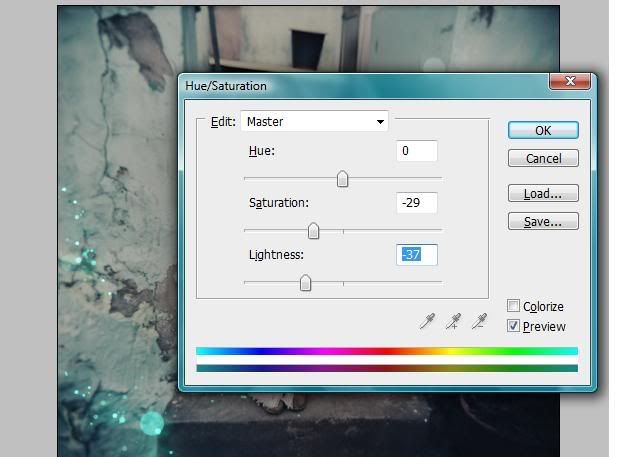Click the Saturation value field showing -29
The image size is (640, 457).
(417, 202)
